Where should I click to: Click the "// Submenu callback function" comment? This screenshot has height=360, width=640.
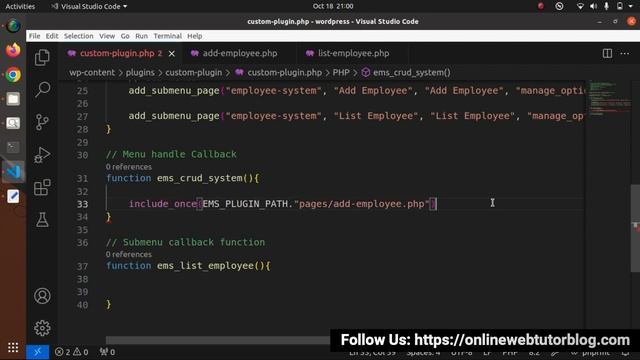pos(185,242)
